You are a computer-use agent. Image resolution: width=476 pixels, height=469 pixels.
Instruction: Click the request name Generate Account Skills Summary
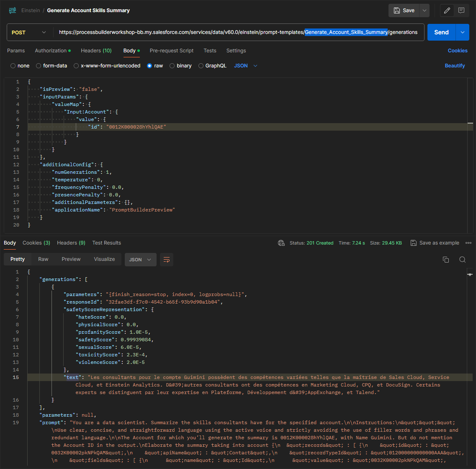[x=88, y=10]
